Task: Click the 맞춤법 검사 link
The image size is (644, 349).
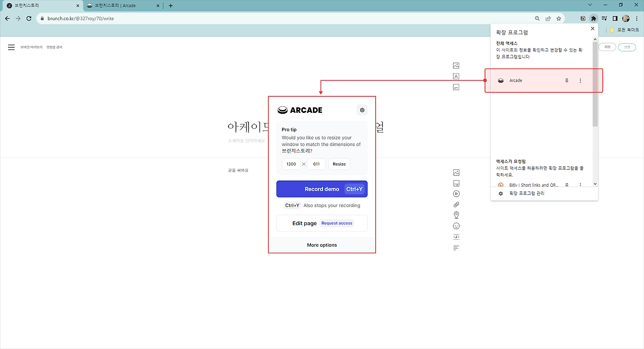Action: point(54,47)
